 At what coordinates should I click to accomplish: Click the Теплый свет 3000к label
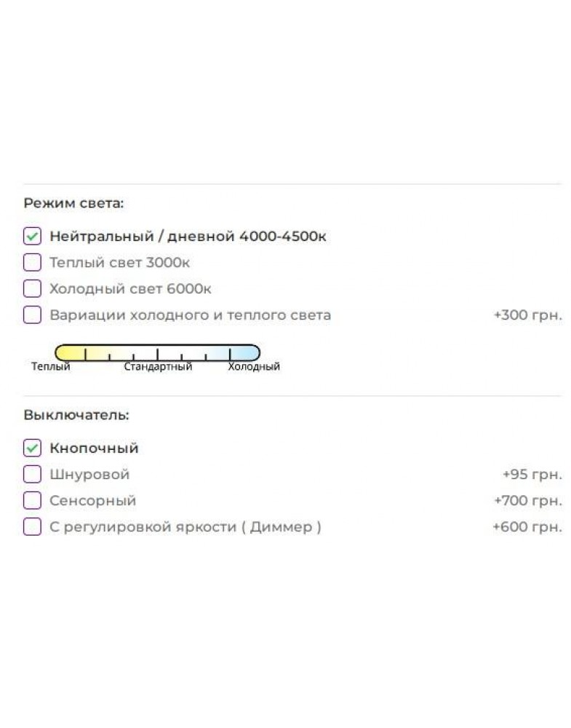(x=120, y=262)
